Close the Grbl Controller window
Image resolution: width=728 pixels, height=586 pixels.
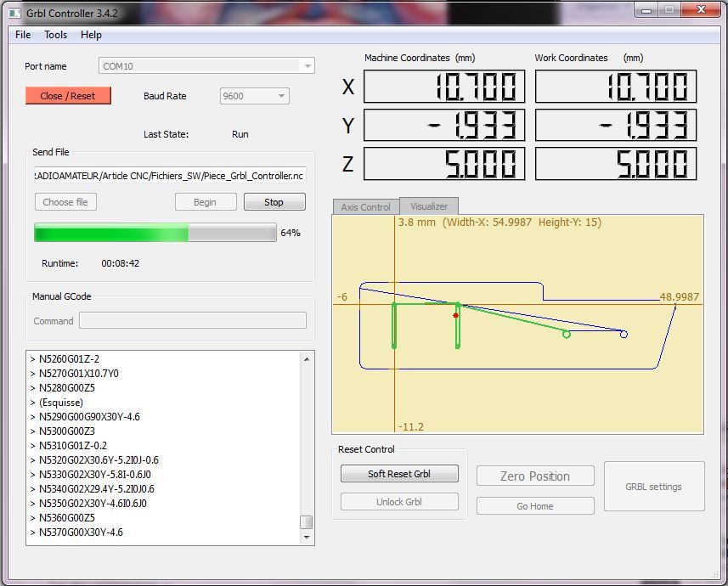pyautogui.click(x=701, y=10)
